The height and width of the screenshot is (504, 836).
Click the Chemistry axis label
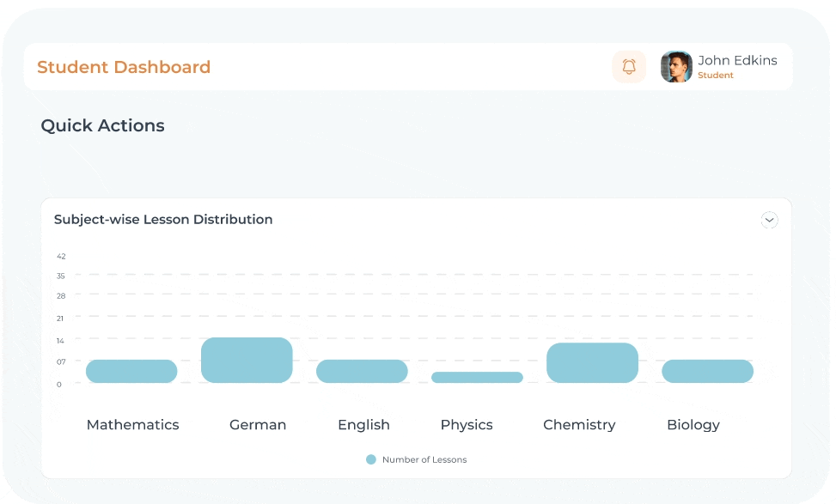579,425
